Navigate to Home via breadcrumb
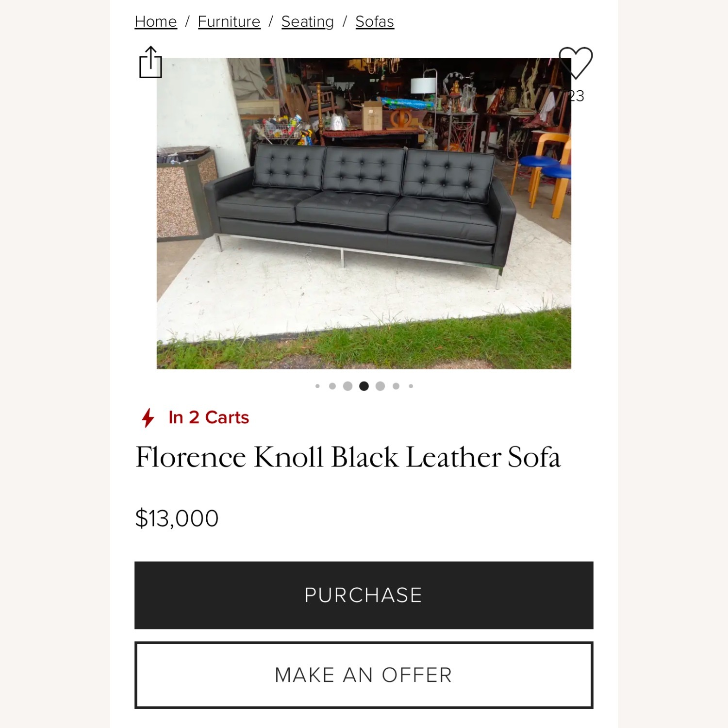 point(156,21)
